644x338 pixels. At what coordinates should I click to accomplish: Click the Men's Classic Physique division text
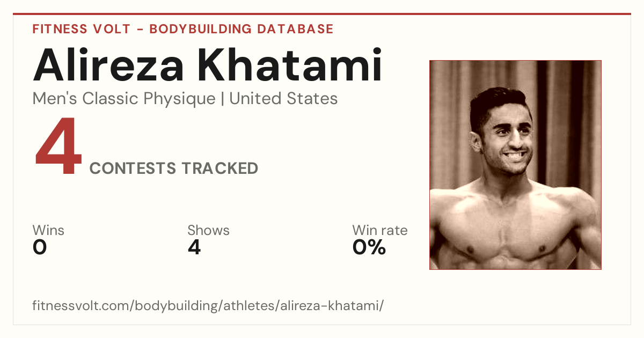(x=123, y=99)
